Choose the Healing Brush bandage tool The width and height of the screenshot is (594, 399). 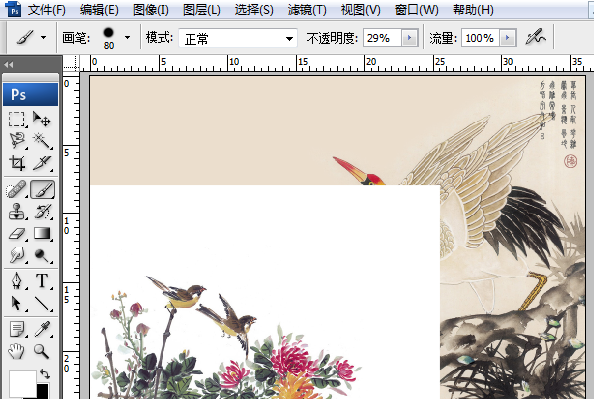17,189
